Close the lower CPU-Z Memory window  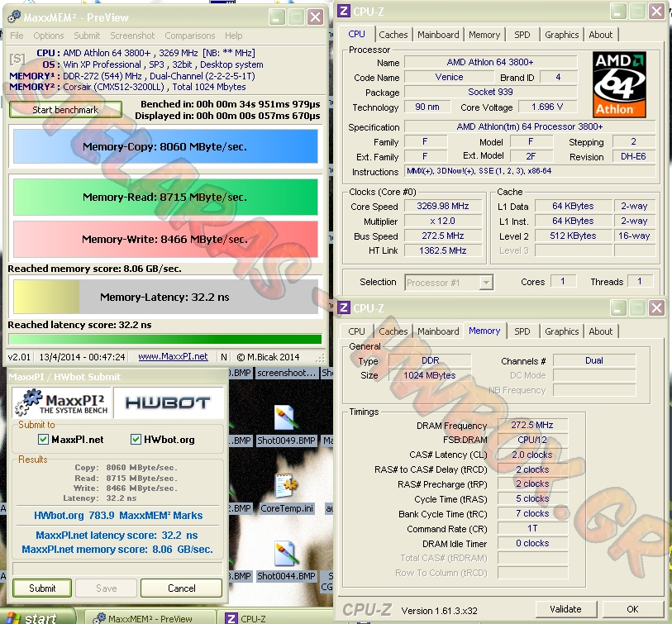click(656, 307)
